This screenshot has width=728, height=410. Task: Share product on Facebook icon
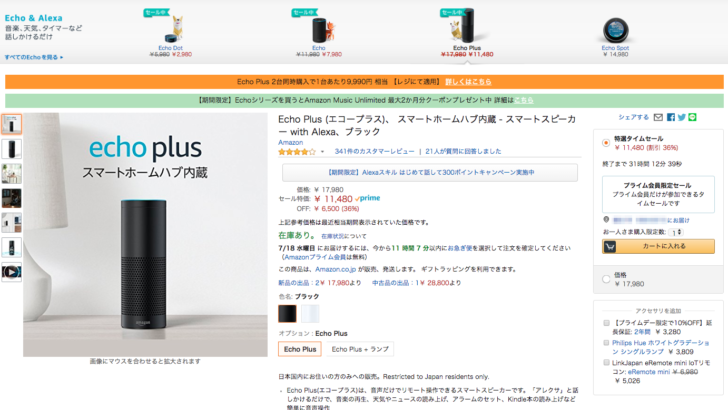(x=670, y=117)
